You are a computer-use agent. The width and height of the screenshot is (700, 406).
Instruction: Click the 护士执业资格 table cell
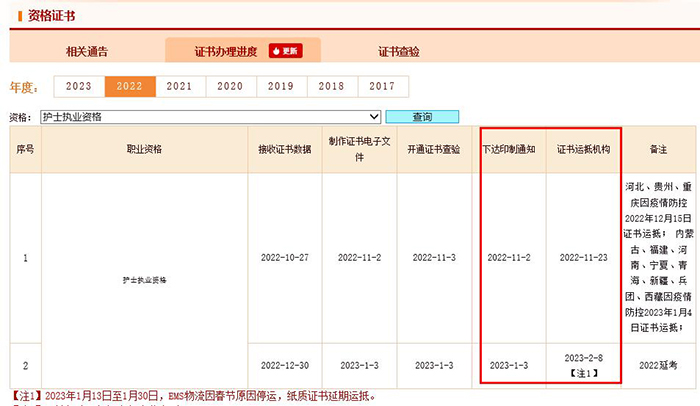(x=144, y=280)
